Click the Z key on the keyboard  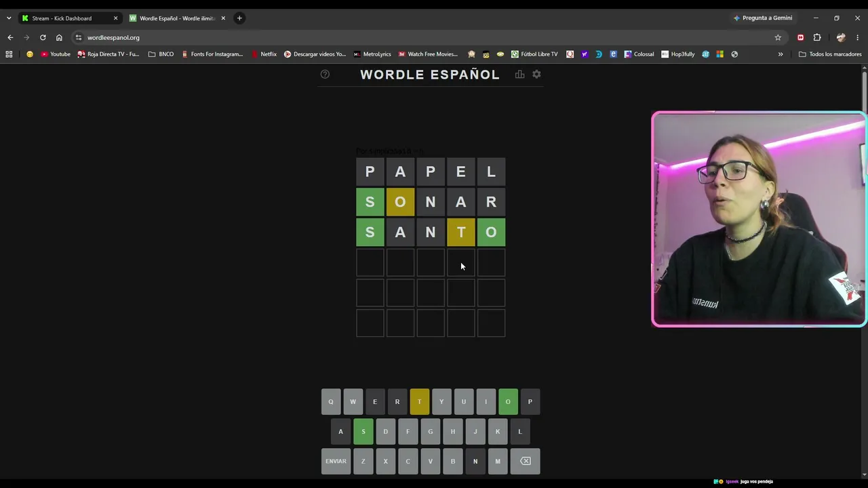tap(363, 461)
